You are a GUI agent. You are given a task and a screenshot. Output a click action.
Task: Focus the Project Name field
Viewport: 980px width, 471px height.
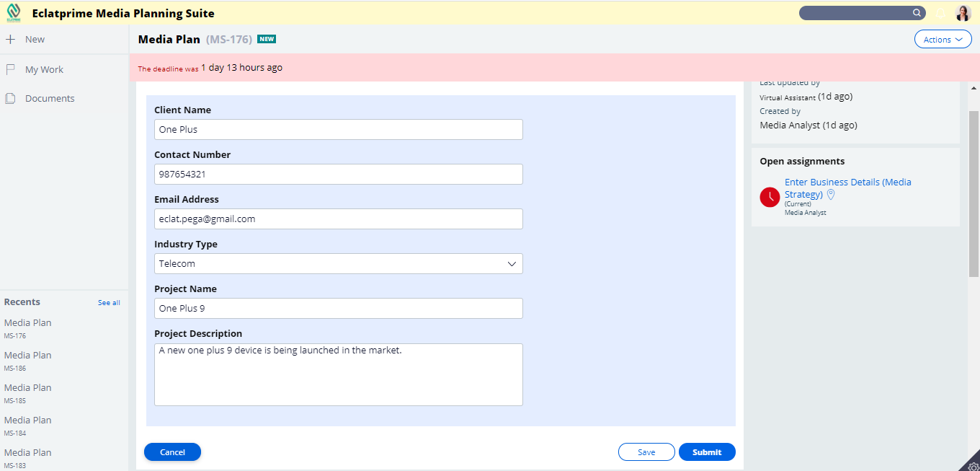[339, 309]
